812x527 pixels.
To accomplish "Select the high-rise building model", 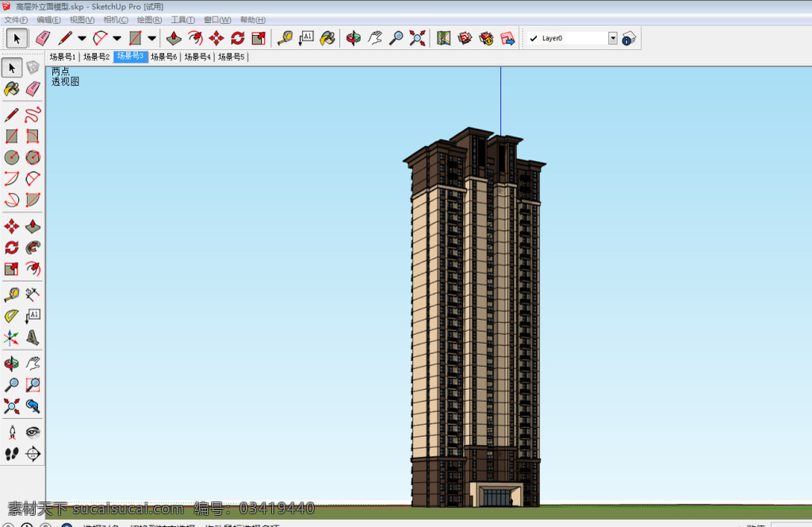I will point(475,317).
